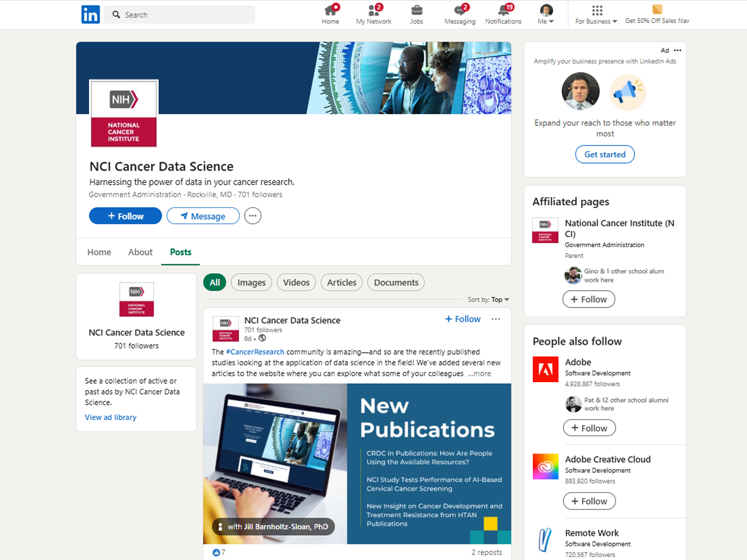Screen dimensions: 747x560
Task: Open the post's three-dot overflow menu
Action: pos(496,319)
